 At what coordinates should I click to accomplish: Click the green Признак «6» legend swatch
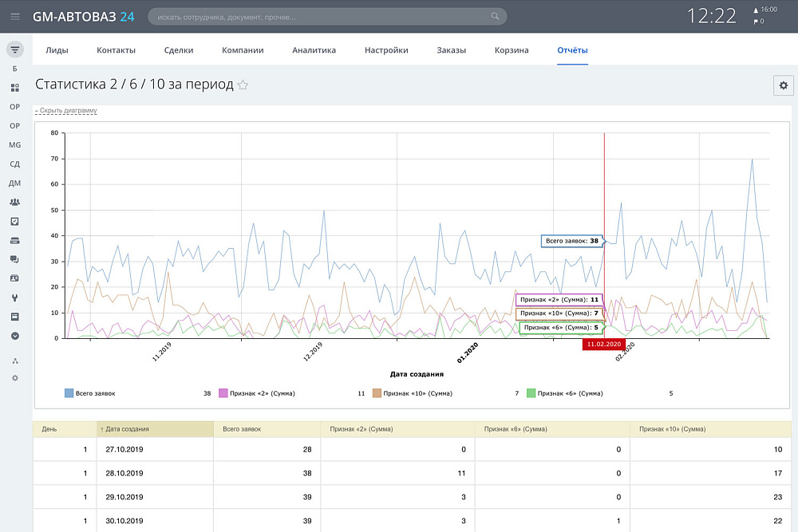531,393
